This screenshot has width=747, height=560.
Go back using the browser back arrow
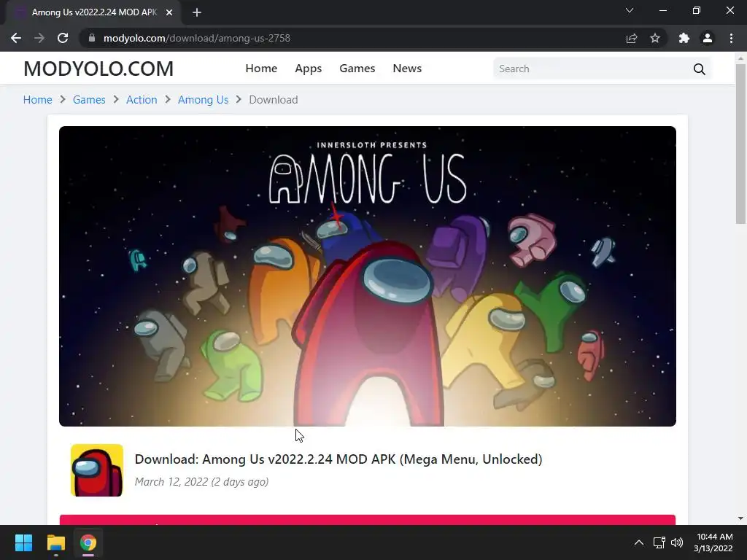click(x=16, y=38)
